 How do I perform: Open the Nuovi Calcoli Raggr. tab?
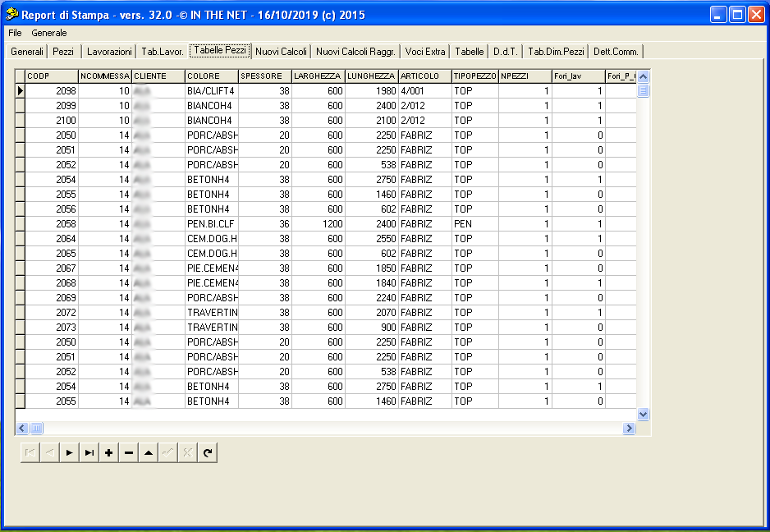coord(355,52)
